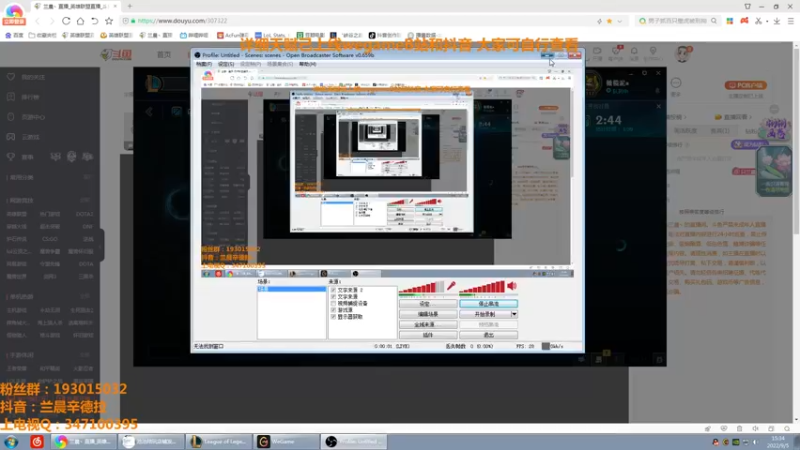Click the browser forward arrow

click(x=52, y=21)
